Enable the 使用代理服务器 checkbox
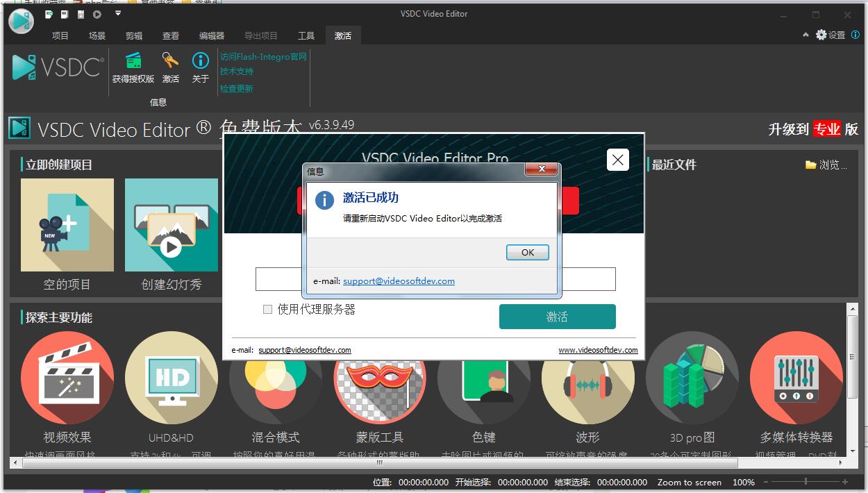This screenshot has height=493, width=868. point(267,309)
